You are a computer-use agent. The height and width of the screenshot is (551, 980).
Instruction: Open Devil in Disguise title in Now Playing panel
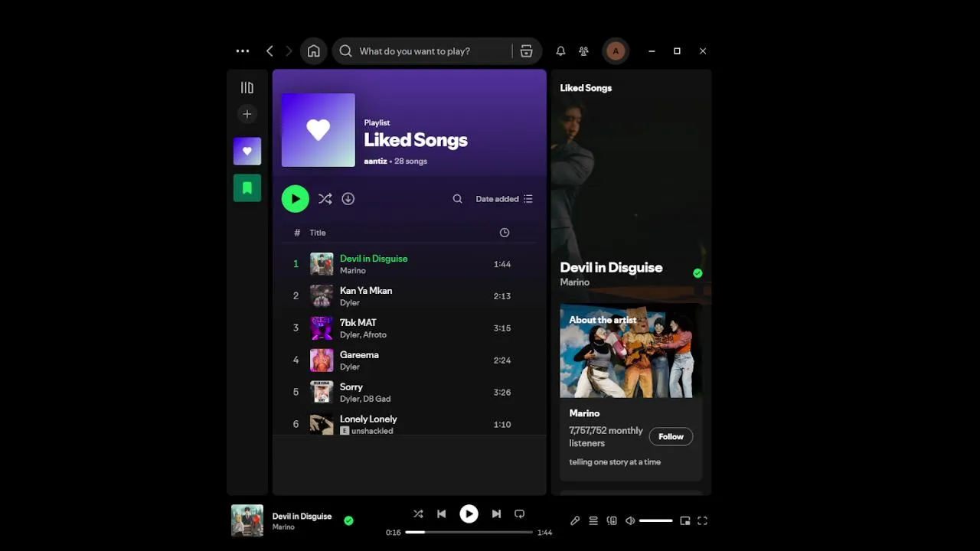tap(611, 268)
